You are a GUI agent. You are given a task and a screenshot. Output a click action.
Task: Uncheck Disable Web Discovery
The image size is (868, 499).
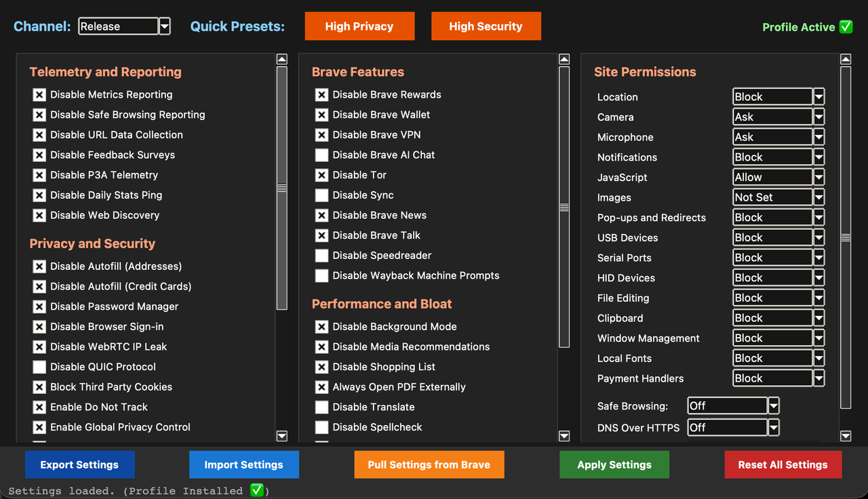[x=39, y=216]
